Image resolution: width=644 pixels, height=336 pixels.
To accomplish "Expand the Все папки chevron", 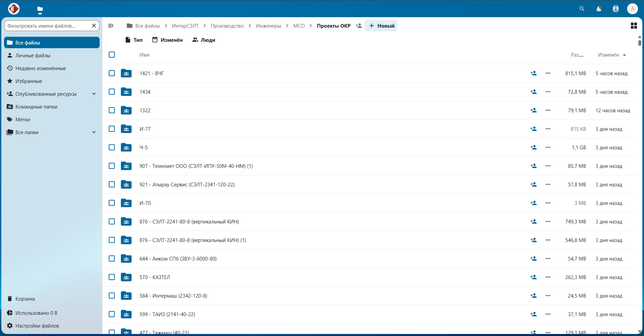I will pos(94,132).
